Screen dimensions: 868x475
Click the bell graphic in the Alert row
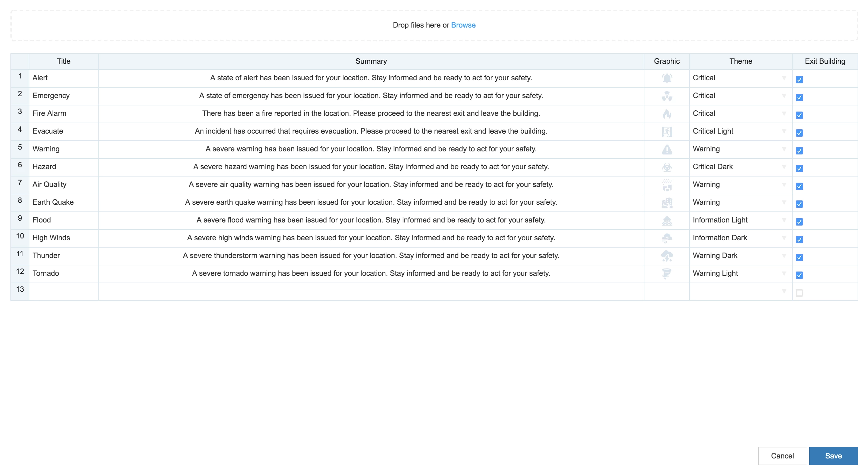pos(666,78)
